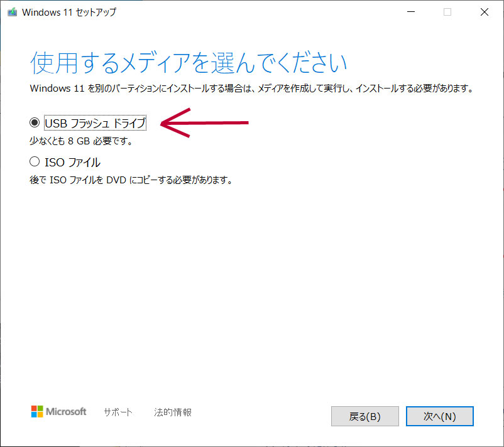
Task: Select the USB フラッシュ ドライブ radio button
Action: pos(35,124)
